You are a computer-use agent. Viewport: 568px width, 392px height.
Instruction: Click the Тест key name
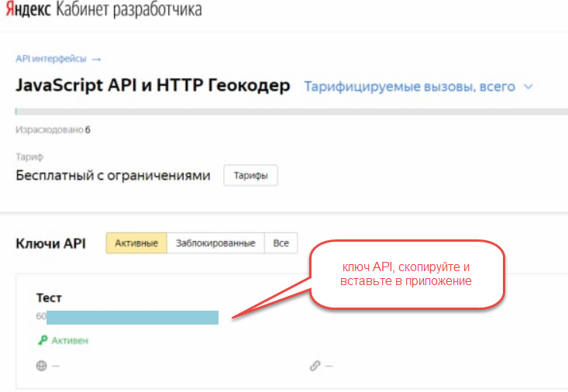tap(49, 297)
